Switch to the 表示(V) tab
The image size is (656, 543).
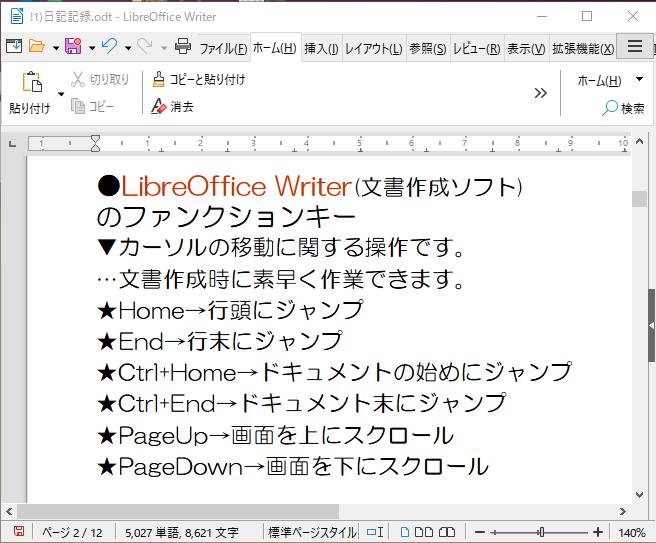coord(526,49)
